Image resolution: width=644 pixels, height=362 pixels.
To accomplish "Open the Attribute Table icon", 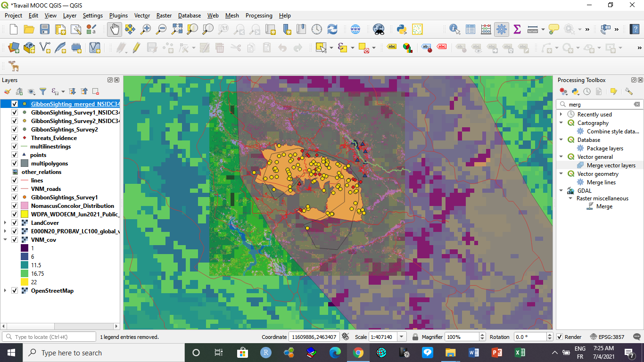I will click(470, 29).
